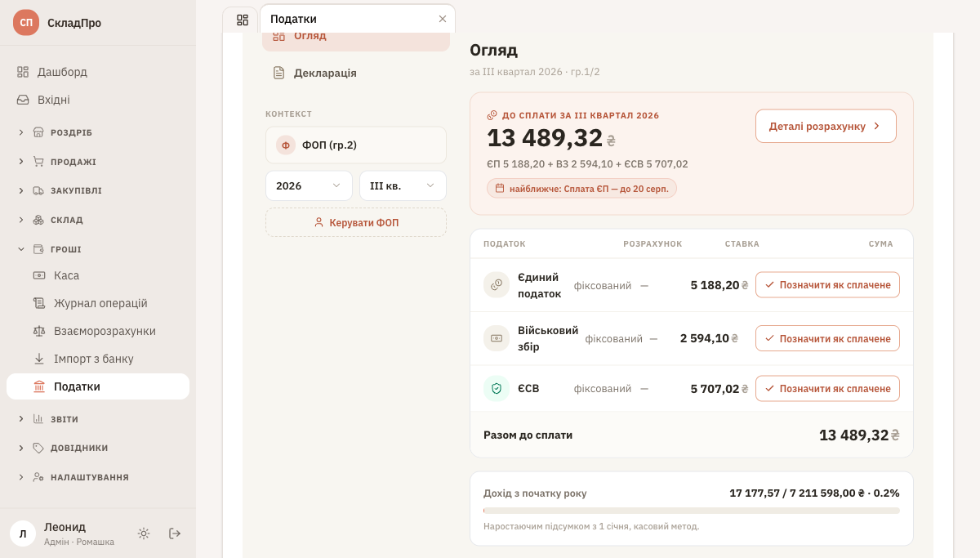Click the Єдиний податок coin icon

pyautogui.click(x=497, y=285)
